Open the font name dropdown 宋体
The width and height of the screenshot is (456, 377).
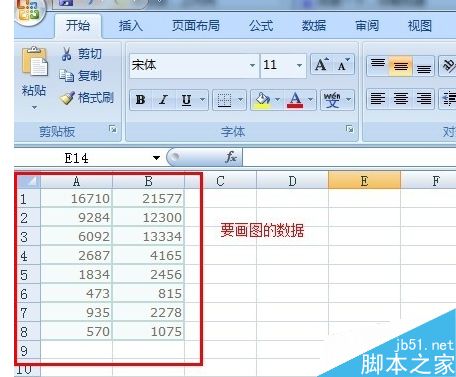(252, 65)
